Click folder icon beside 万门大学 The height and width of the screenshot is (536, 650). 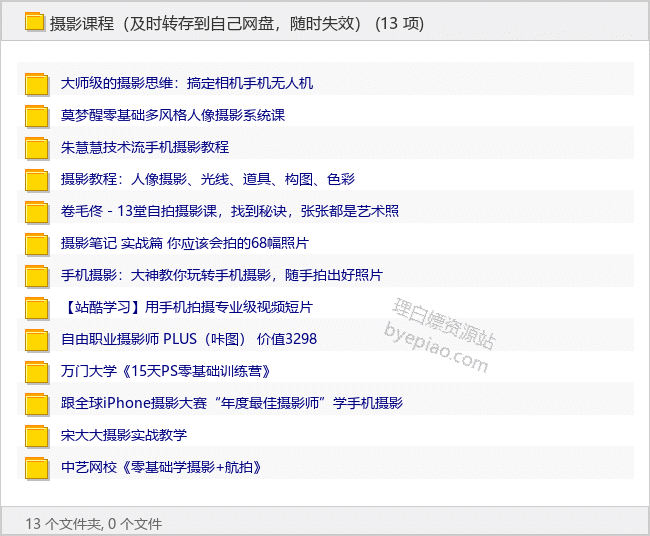pyautogui.click(x=37, y=372)
